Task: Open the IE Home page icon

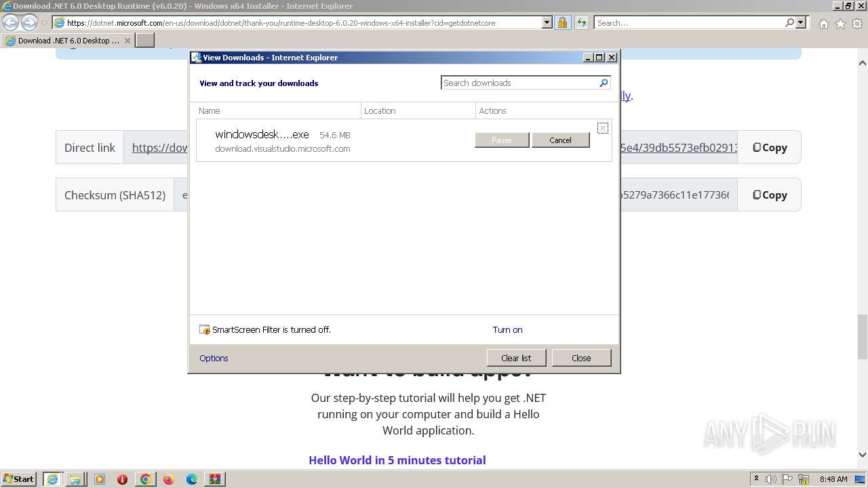Action: [x=823, y=24]
